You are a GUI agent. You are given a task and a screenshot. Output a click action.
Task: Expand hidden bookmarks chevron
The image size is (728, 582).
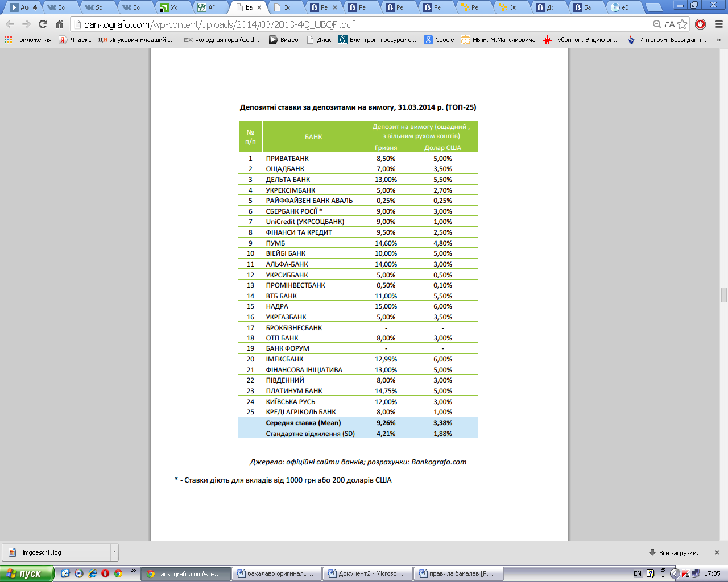[x=719, y=40]
